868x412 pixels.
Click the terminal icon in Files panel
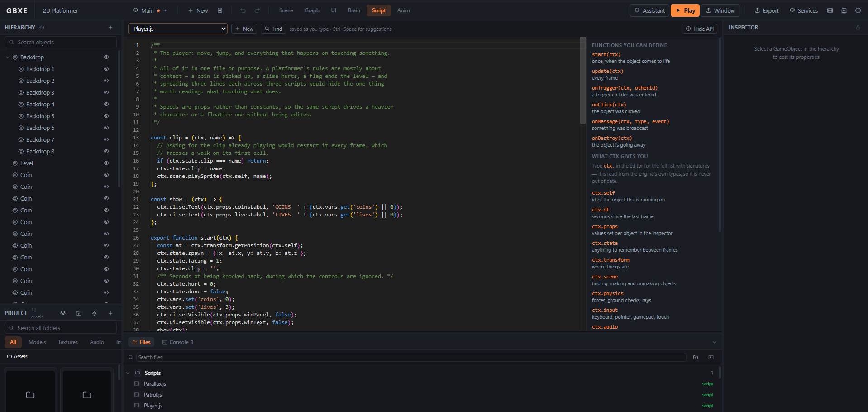click(711, 357)
